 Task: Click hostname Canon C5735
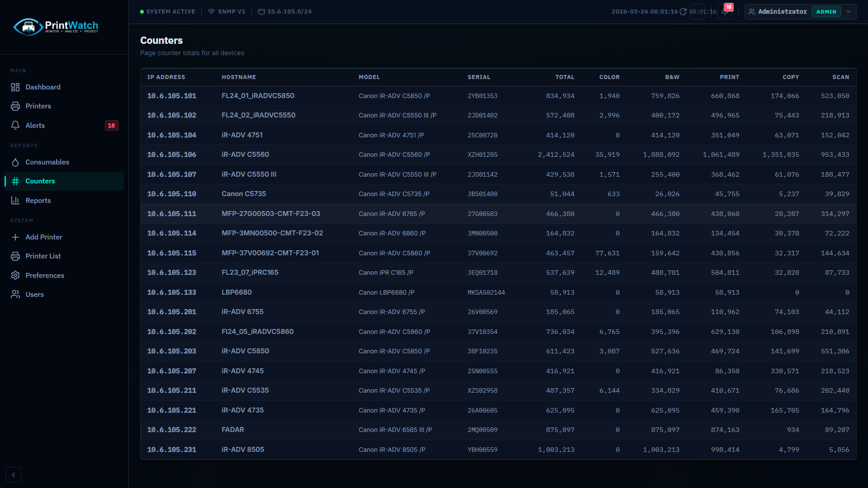tap(244, 194)
